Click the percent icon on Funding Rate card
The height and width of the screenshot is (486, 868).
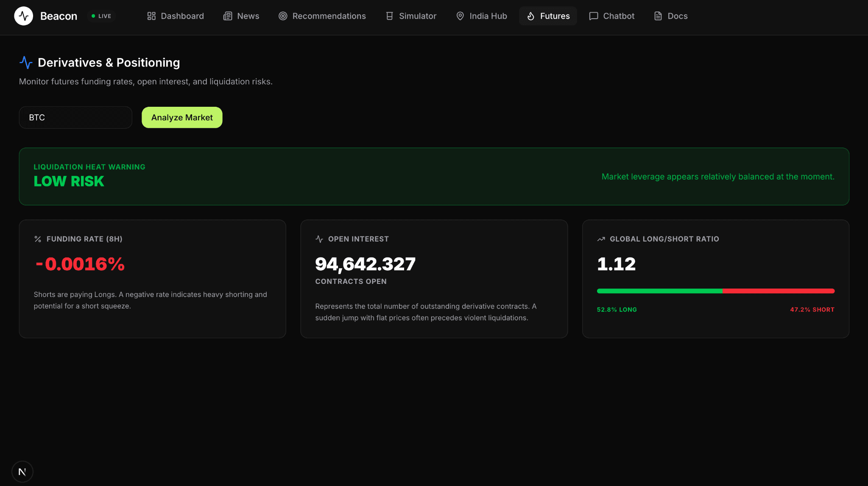38,239
